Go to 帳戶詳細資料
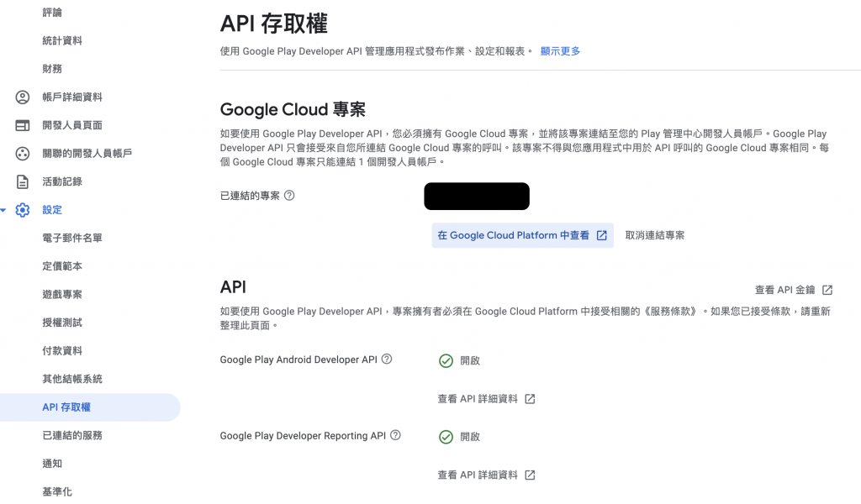 click(x=72, y=97)
